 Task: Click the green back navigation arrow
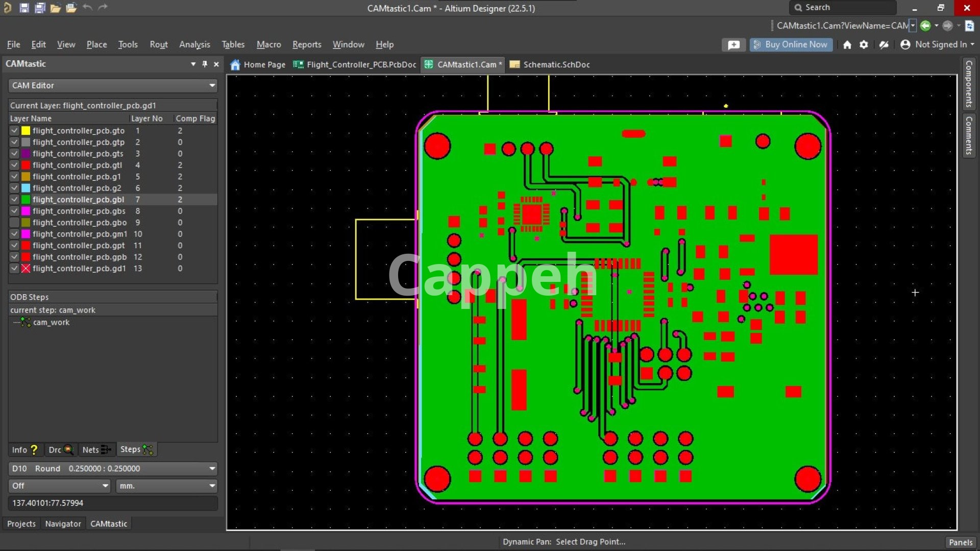pos(925,26)
